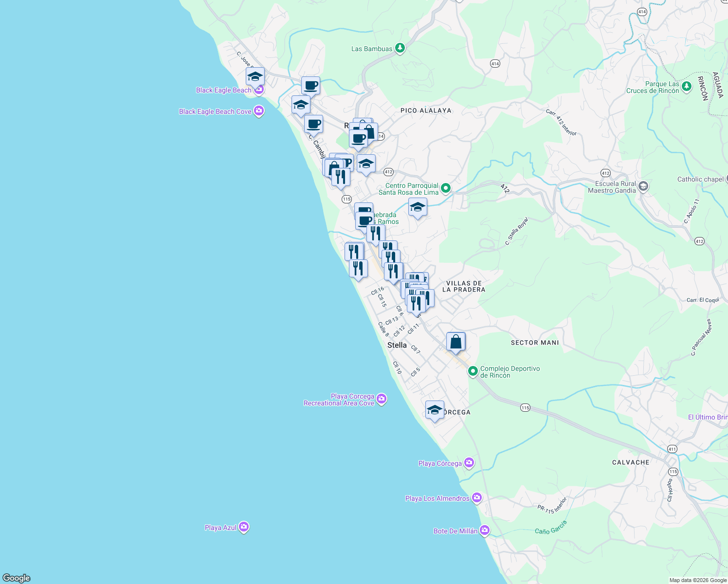The width and height of the screenshot is (728, 584).
Task: Click the Complejo Deportivo de Rincón green marker
Action: coord(473,370)
